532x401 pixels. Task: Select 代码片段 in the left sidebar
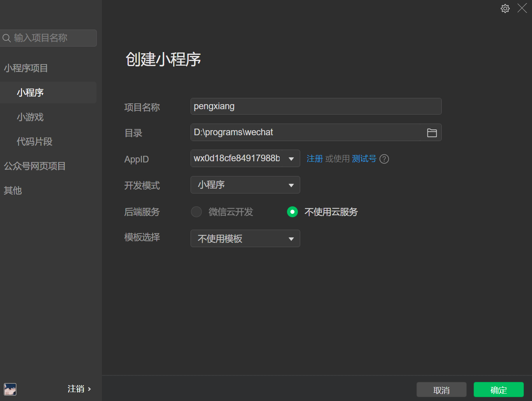coord(35,141)
